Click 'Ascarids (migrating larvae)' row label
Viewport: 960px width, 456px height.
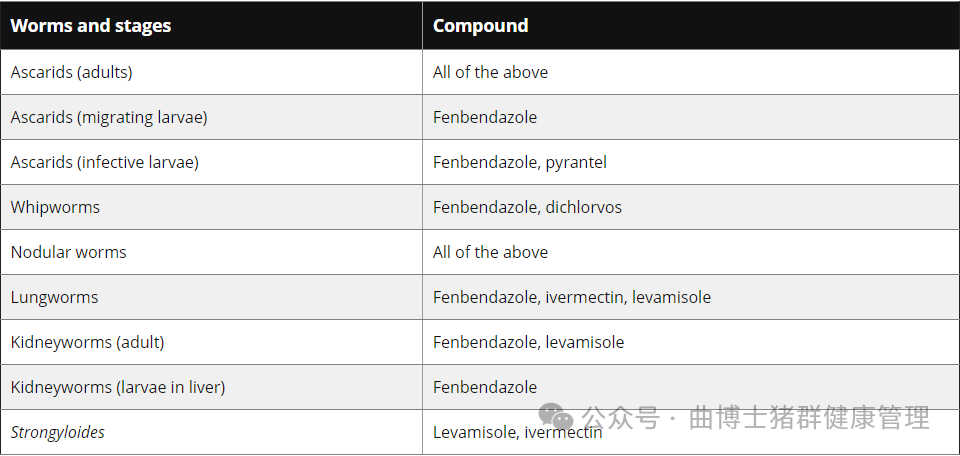109,117
